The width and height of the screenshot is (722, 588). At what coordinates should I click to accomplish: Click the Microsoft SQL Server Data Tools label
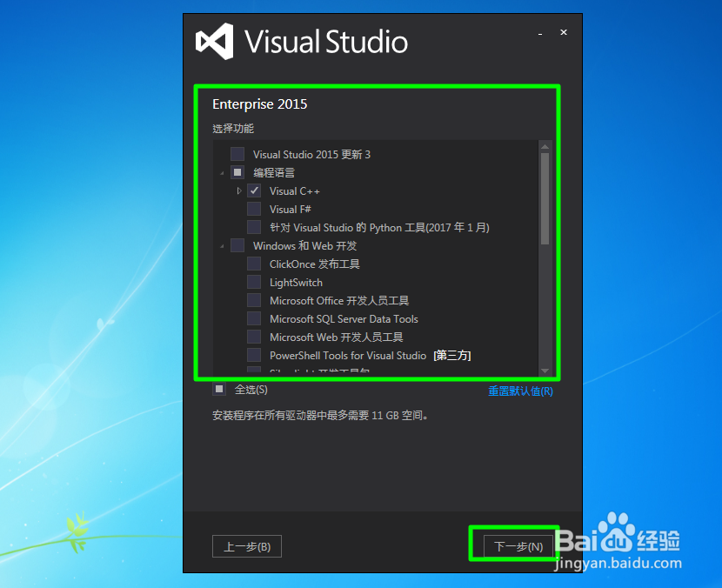point(344,319)
